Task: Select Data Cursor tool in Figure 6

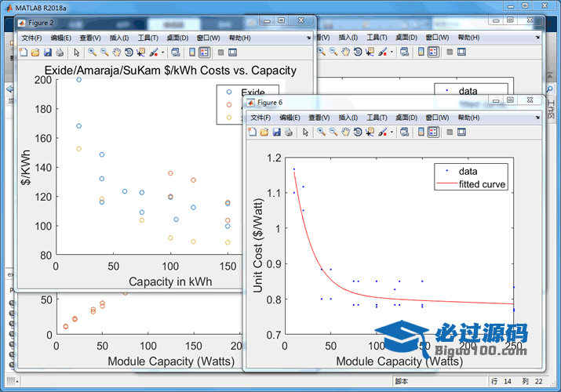Action: (x=370, y=132)
